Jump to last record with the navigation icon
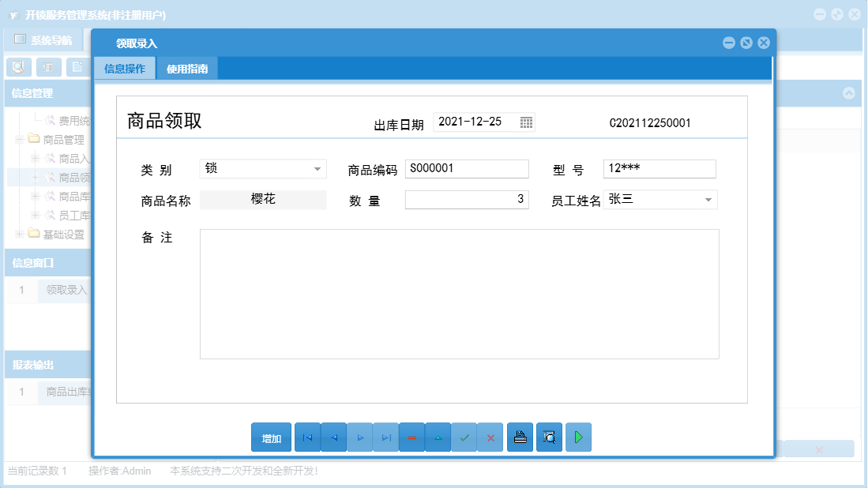Image resolution: width=868 pixels, height=488 pixels. 385,437
